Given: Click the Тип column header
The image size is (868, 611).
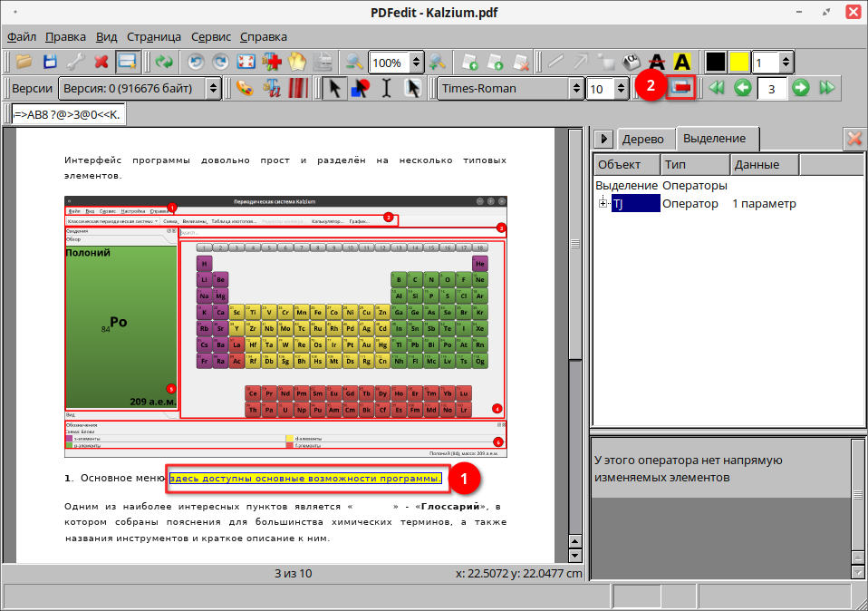Looking at the screenshot, I should coord(693,164).
